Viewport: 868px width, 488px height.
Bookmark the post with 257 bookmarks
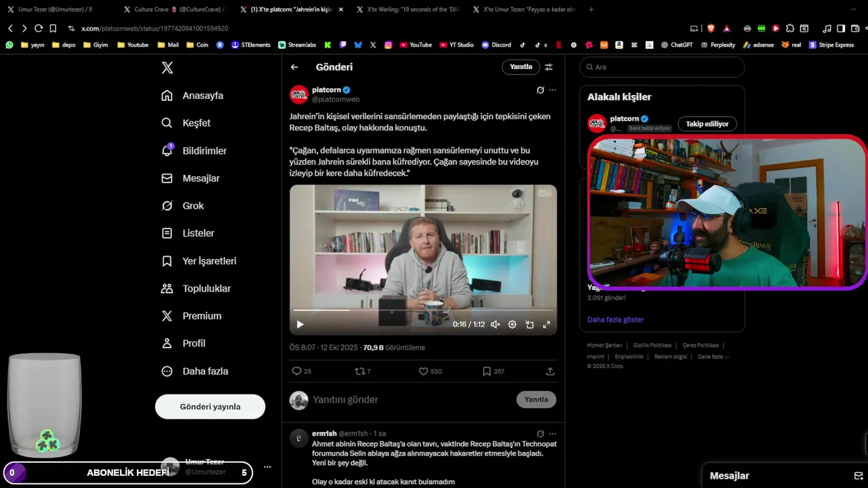tap(493, 371)
